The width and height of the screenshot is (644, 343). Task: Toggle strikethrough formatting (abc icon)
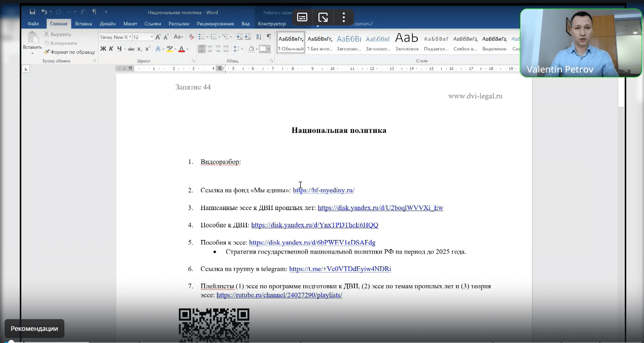(x=131, y=48)
